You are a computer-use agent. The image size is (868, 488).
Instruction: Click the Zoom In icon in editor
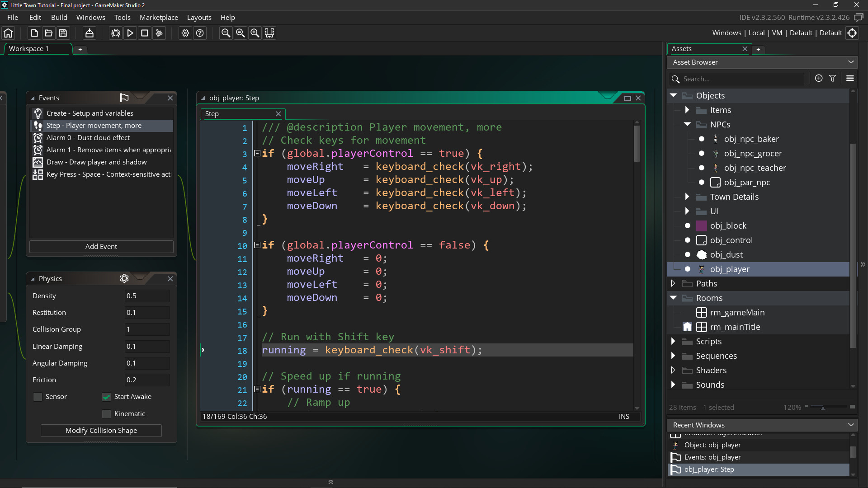point(255,33)
